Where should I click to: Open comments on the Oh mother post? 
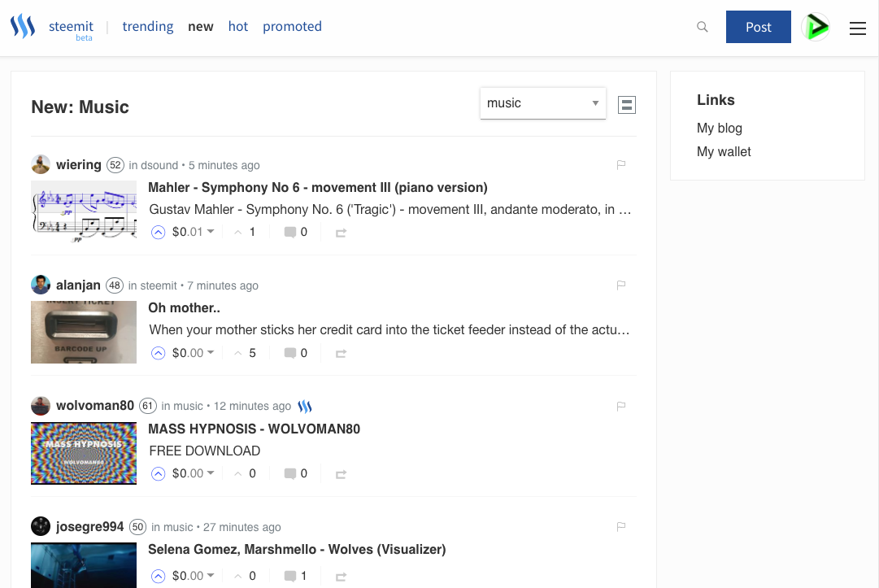pyautogui.click(x=295, y=353)
